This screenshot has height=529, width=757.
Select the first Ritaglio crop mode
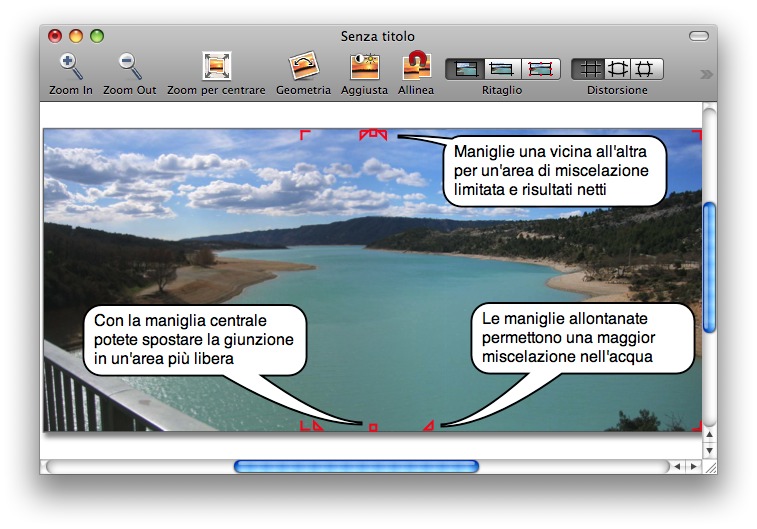pos(464,69)
